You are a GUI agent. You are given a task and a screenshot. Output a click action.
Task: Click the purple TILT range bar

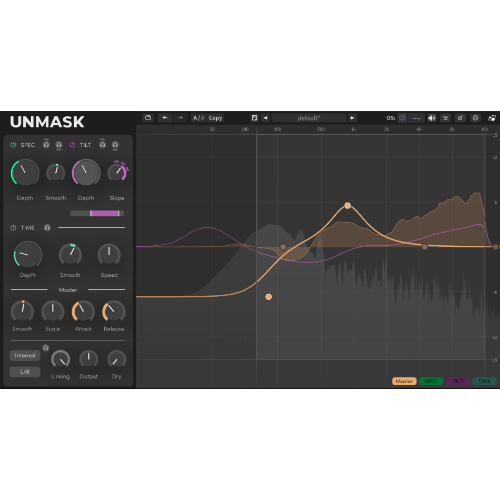pyautogui.click(x=105, y=213)
